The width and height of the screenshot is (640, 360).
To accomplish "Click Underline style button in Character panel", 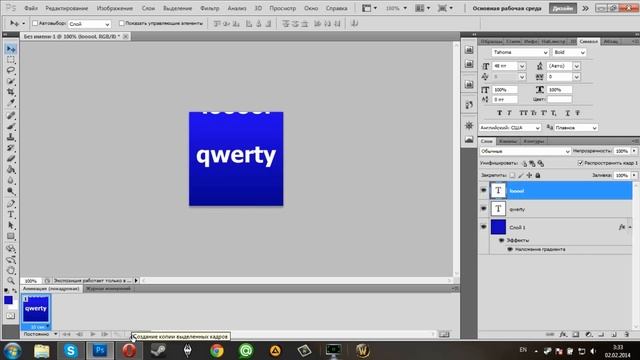I will (x=567, y=113).
